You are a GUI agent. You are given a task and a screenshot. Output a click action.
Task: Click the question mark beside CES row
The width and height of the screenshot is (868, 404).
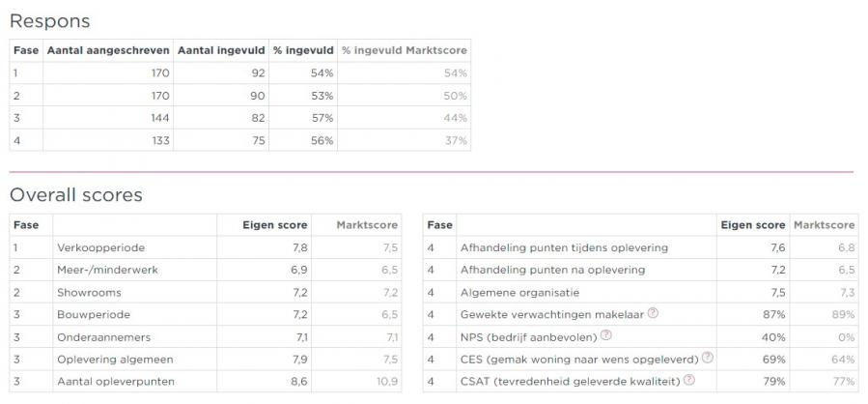[708, 358]
